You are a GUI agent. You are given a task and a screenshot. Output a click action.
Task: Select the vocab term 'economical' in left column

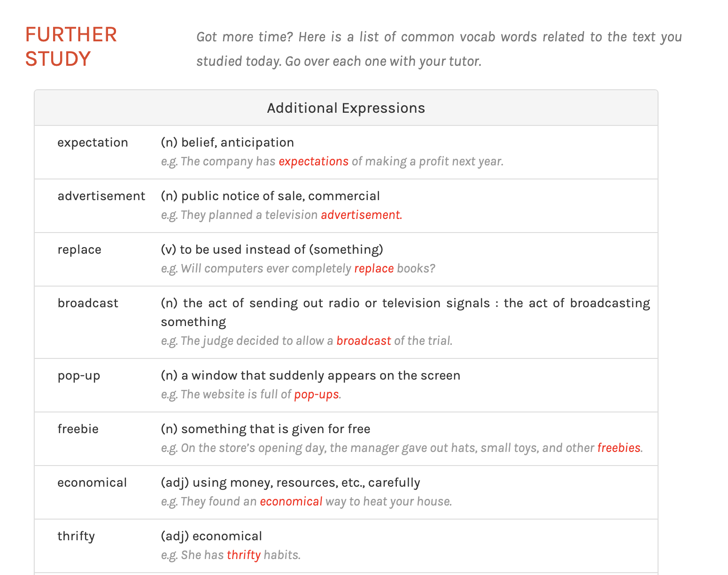92,483
